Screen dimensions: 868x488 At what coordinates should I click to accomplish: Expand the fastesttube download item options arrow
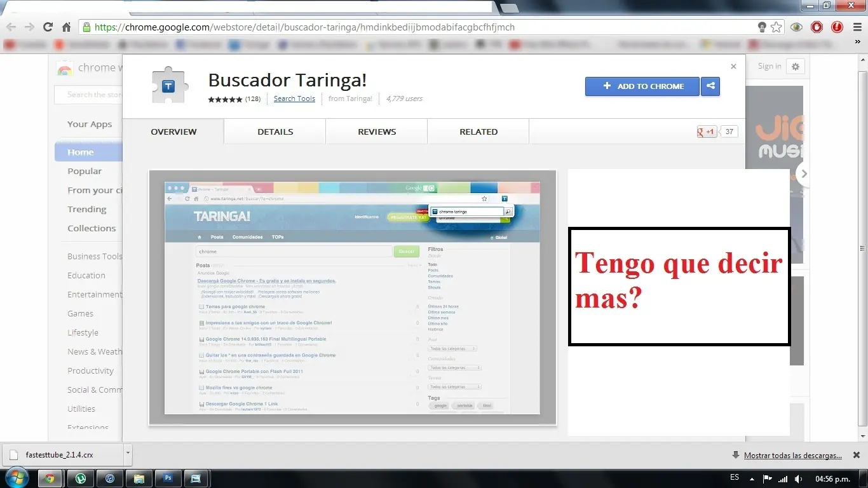click(x=128, y=454)
